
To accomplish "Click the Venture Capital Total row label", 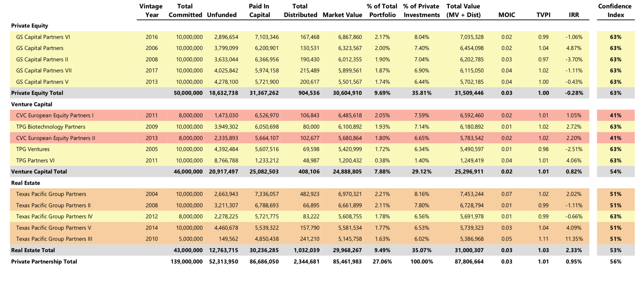I will pos(39,172).
